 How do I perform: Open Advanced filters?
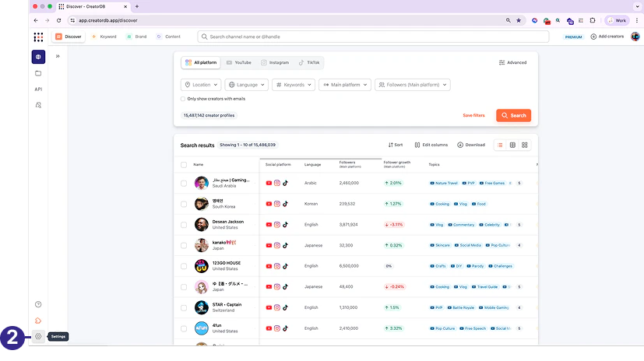tap(512, 63)
